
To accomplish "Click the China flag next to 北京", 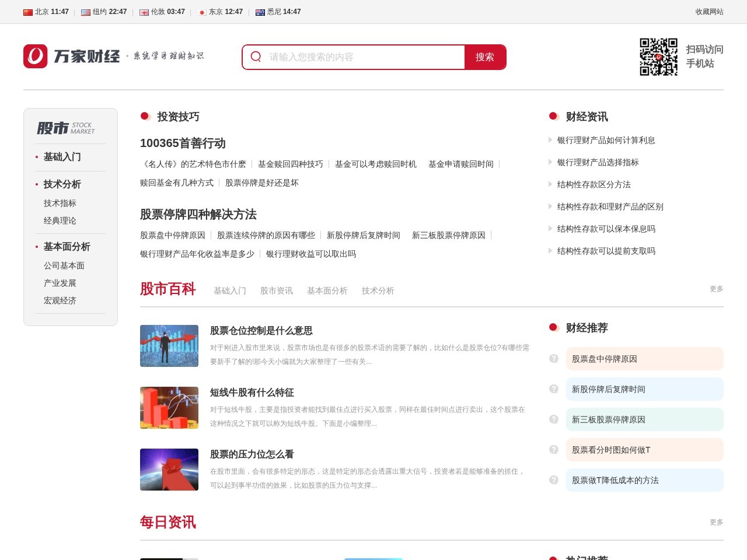I will click(x=28, y=12).
